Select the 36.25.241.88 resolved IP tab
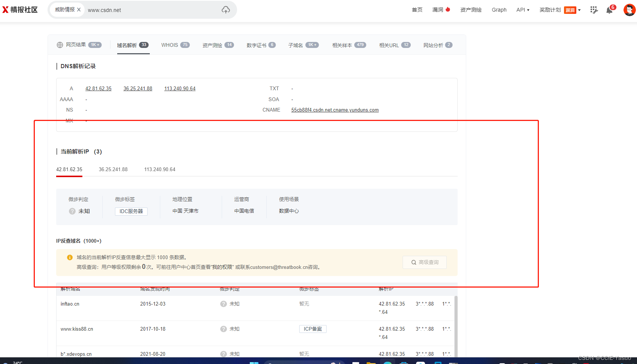The width and height of the screenshot is (637, 364). click(x=113, y=170)
